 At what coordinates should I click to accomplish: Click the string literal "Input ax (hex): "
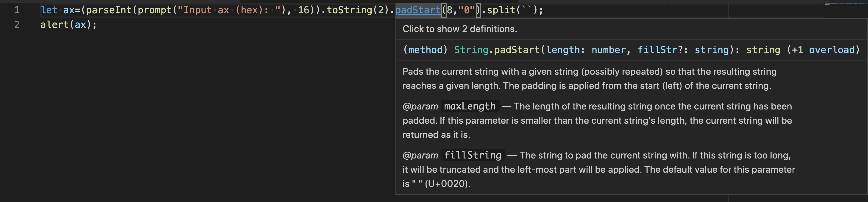pyautogui.click(x=229, y=10)
